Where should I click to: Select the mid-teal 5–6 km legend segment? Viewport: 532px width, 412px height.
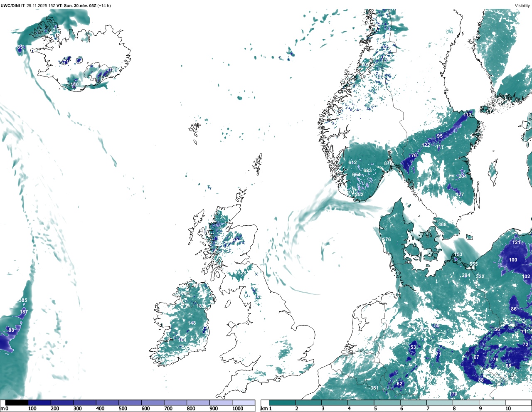[387, 402]
